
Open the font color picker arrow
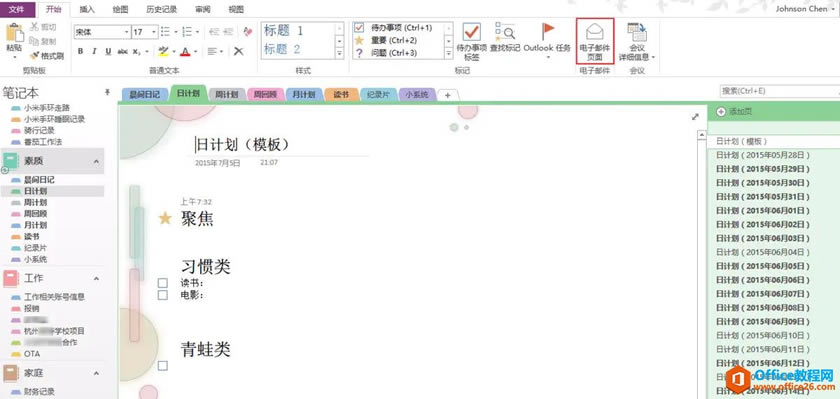tap(196, 51)
